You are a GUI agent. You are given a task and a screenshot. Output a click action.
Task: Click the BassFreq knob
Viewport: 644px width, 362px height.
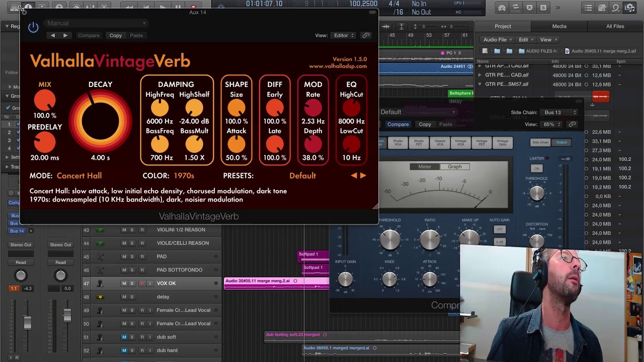159,144
